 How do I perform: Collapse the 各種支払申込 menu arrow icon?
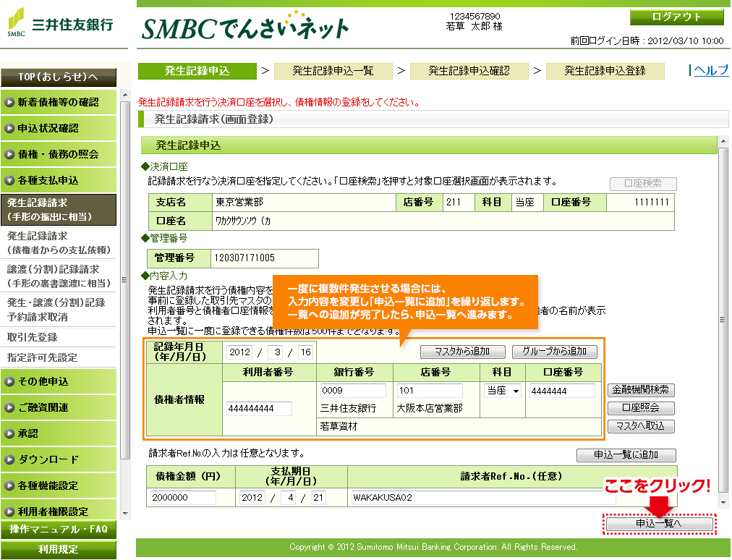tap(9, 180)
